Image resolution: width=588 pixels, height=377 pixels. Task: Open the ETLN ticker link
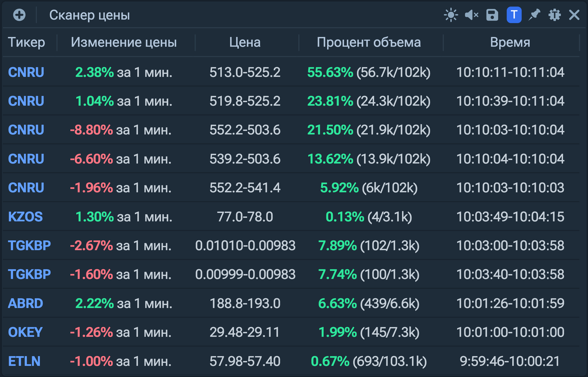(24, 361)
